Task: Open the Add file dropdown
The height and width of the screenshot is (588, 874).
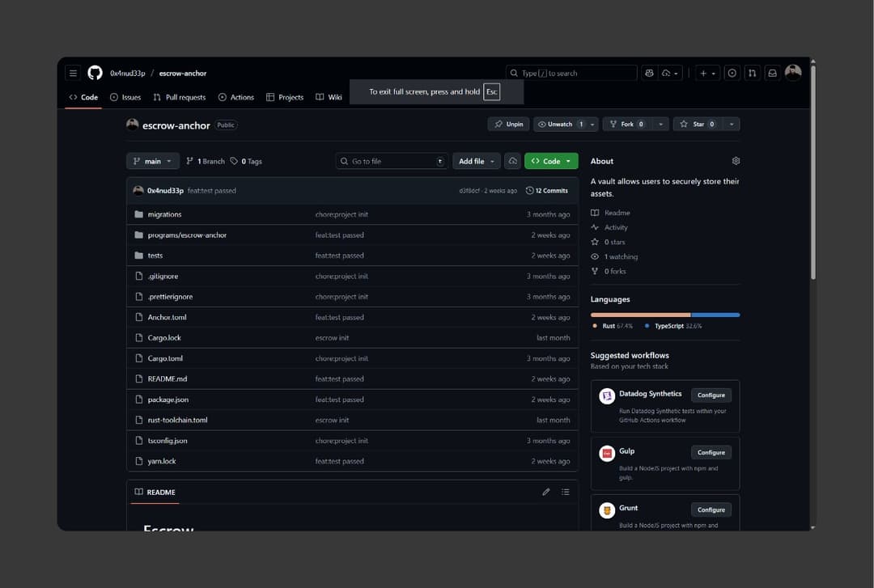Action: 476,161
